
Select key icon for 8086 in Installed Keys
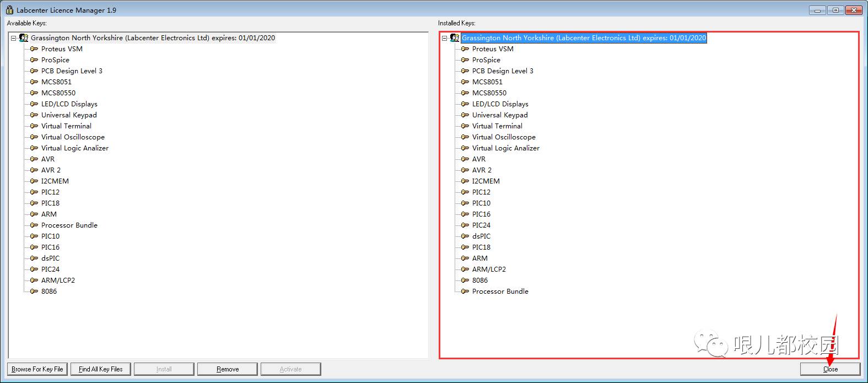(465, 280)
